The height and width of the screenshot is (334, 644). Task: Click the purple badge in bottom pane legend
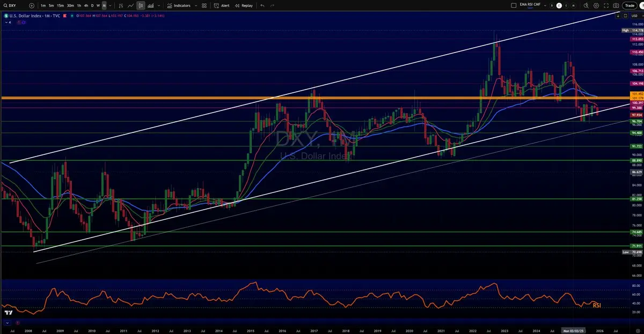[x=18, y=323]
